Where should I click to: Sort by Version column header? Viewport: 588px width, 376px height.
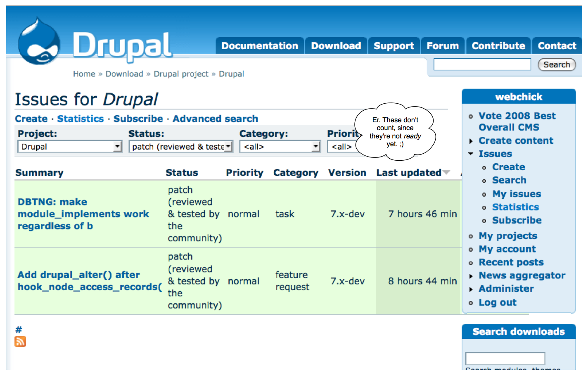tap(347, 173)
